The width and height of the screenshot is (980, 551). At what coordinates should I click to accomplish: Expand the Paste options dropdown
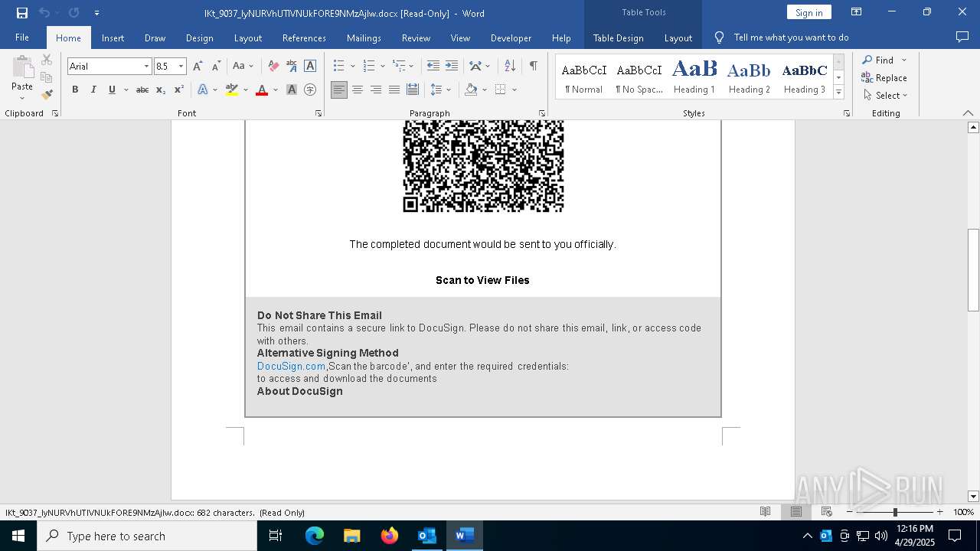coord(22,96)
